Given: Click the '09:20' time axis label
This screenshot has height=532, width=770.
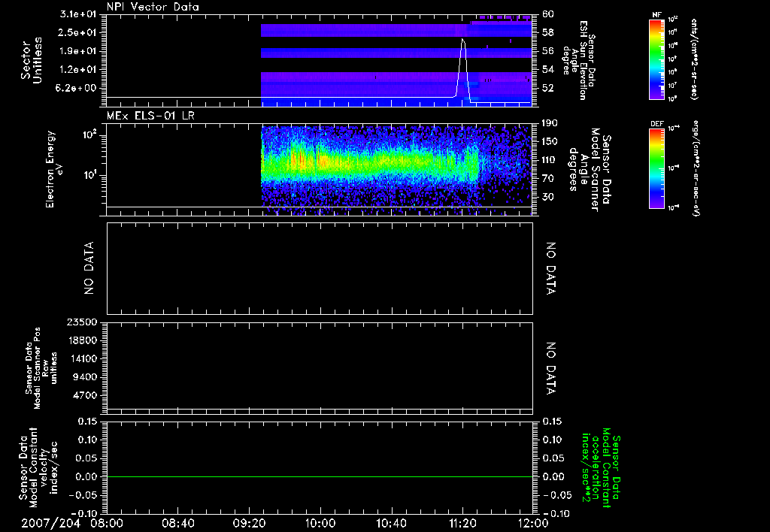Looking at the screenshot, I should [x=249, y=524].
